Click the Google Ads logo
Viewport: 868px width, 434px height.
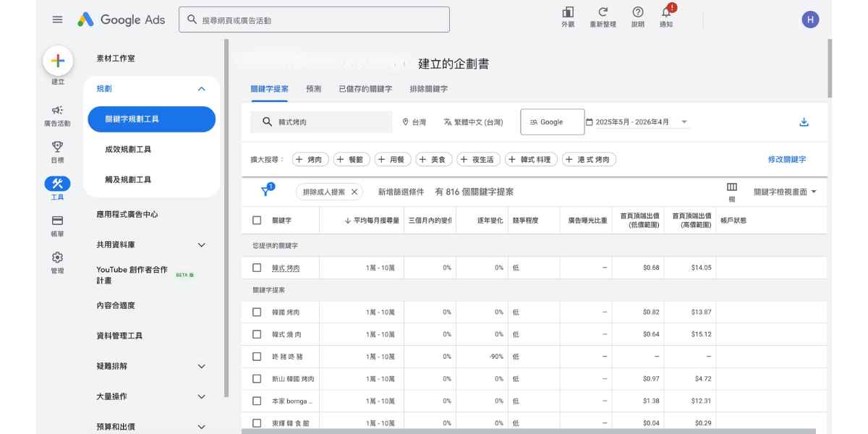coord(121,20)
